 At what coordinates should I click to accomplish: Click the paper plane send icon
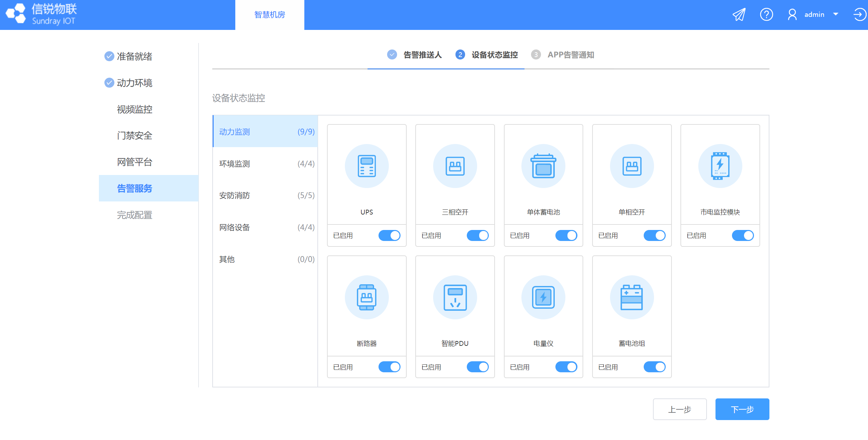pyautogui.click(x=739, y=15)
